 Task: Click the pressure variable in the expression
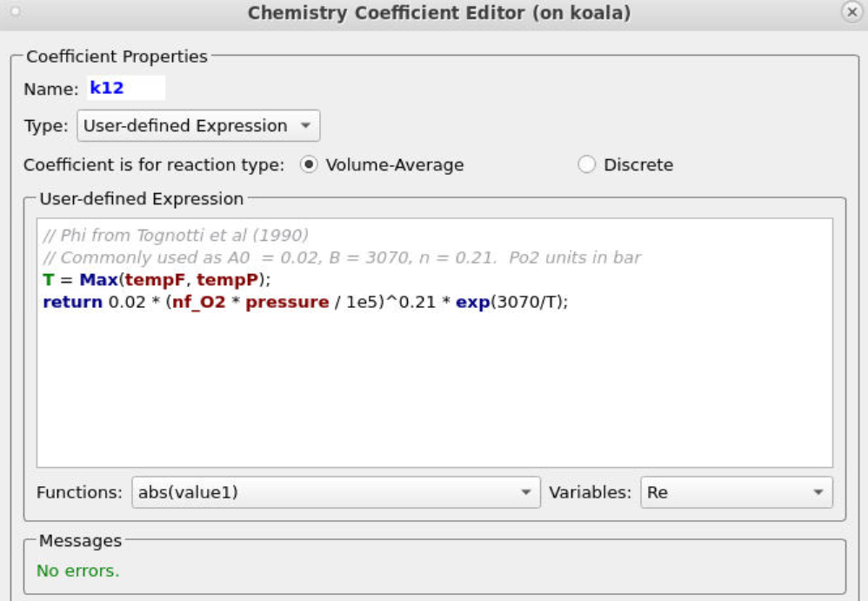click(x=284, y=303)
